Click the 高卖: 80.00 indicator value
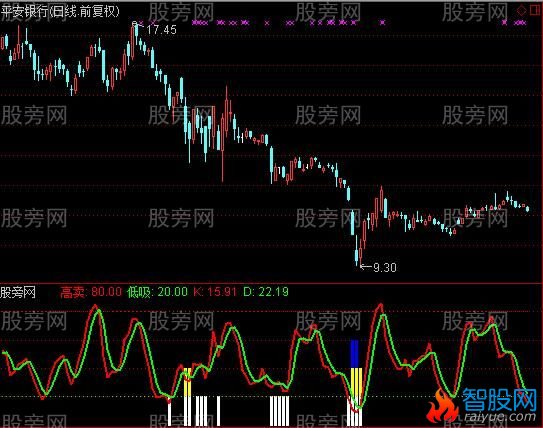543x428 pixels. coord(91,292)
